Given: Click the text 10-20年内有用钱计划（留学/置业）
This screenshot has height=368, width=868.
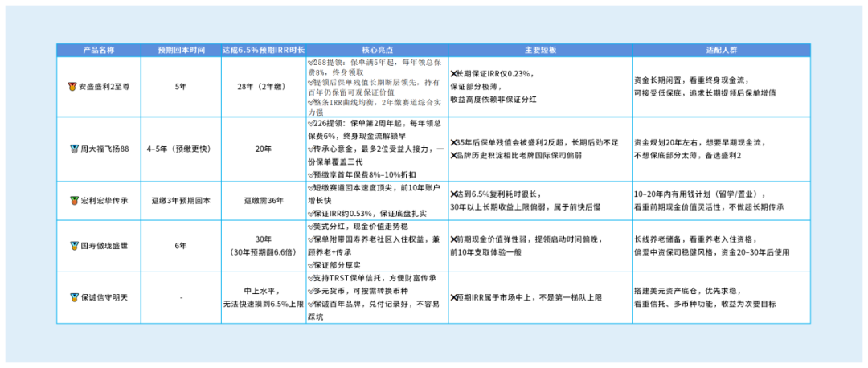Looking at the screenshot, I should tap(700, 194).
